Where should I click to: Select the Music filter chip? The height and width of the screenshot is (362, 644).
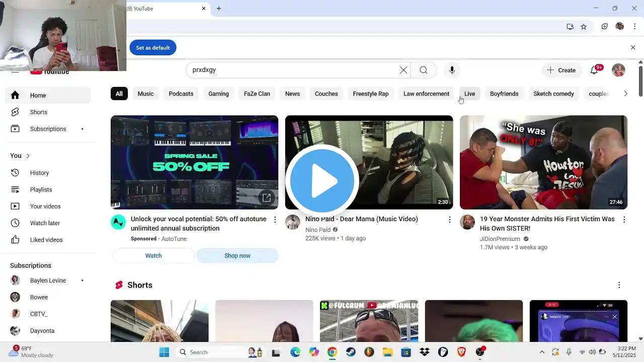click(x=146, y=94)
